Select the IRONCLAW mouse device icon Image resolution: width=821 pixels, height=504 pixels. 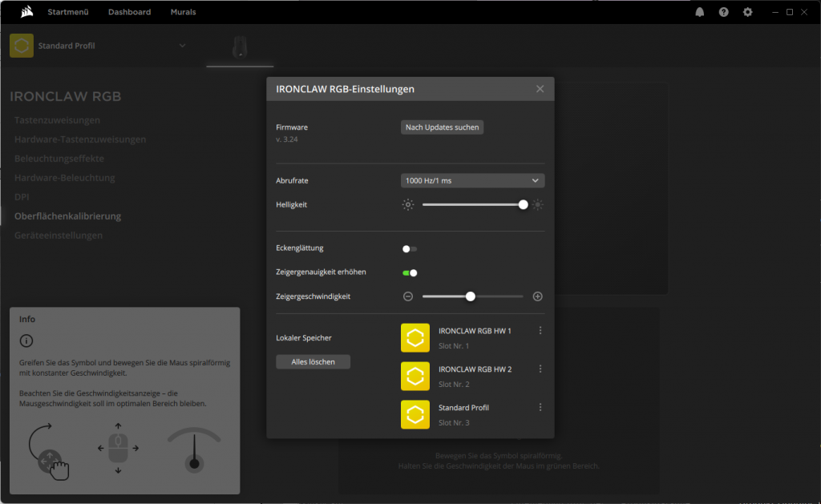tap(240, 47)
